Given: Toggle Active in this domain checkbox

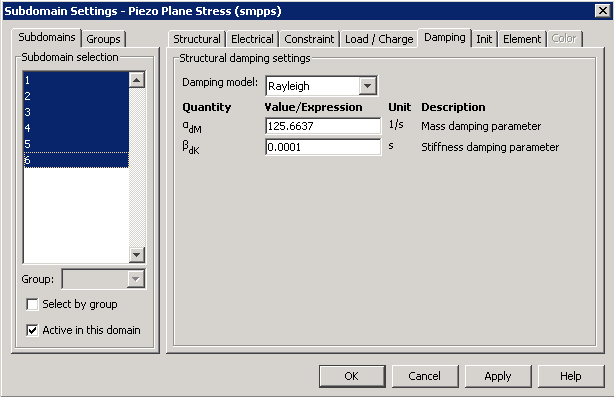Looking at the screenshot, I should pyautogui.click(x=32, y=330).
